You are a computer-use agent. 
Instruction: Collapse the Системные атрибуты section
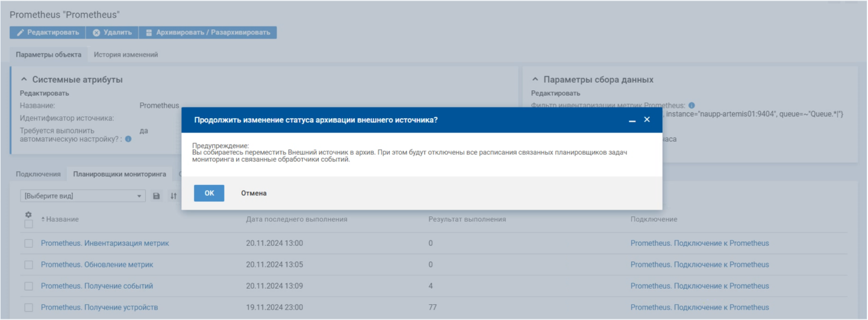click(24, 80)
